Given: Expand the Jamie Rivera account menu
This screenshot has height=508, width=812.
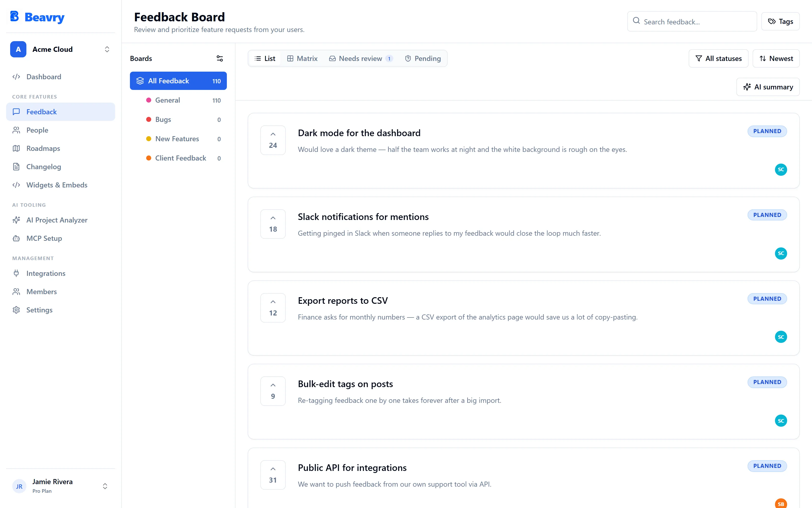Looking at the screenshot, I should [x=60, y=486].
